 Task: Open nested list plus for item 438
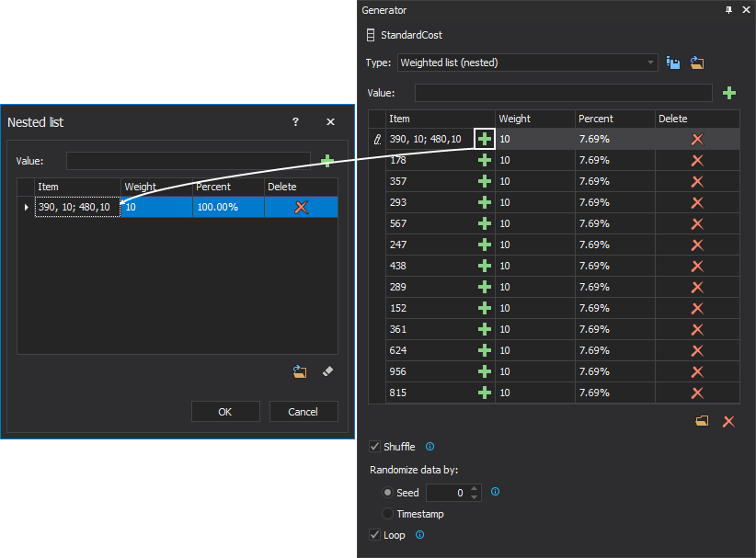(484, 266)
